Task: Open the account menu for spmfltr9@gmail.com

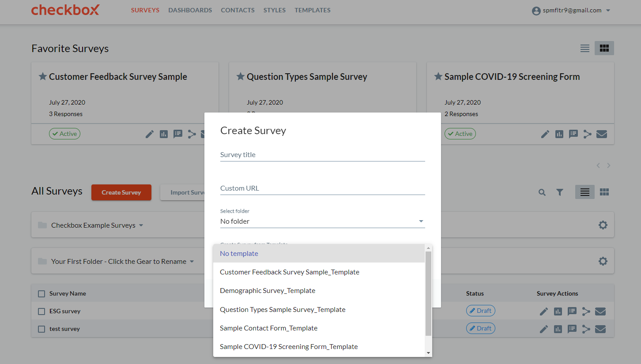Action: click(x=572, y=11)
